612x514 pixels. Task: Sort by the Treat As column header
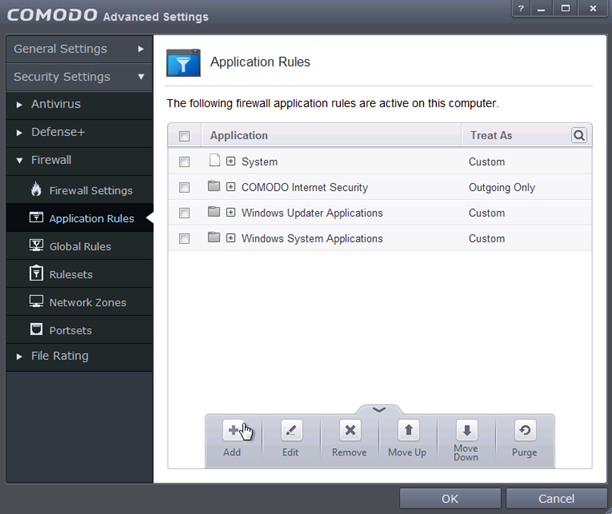pyautogui.click(x=516, y=135)
